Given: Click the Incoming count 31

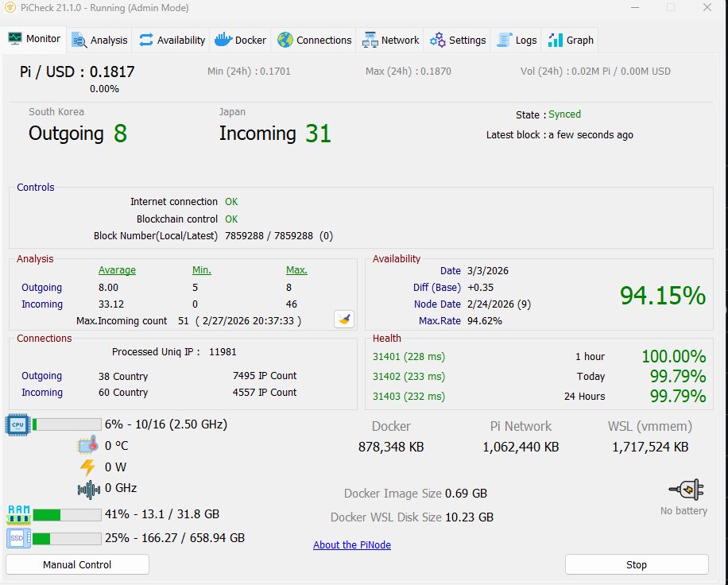Looking at the screenshot, I should pyautogui.click(x=318, y=134).
